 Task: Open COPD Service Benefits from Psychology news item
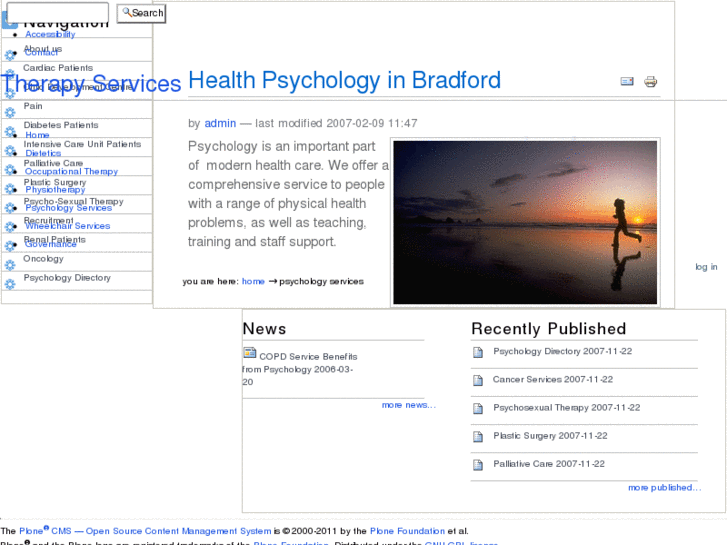coord(300,369)
